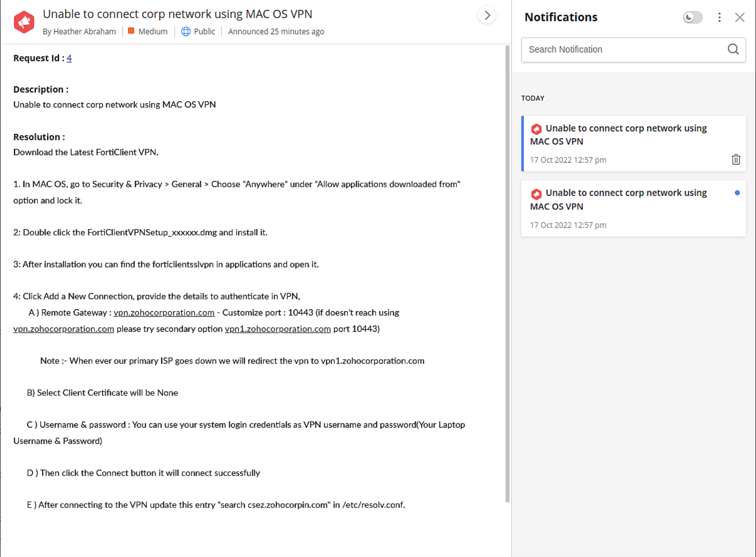
Task: Open the three-dot more options menu
Action: pos(720,17)
